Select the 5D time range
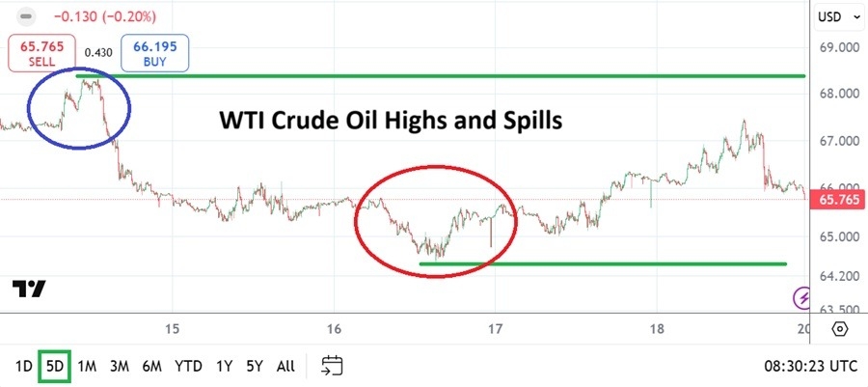 click(x=55, y=367)
